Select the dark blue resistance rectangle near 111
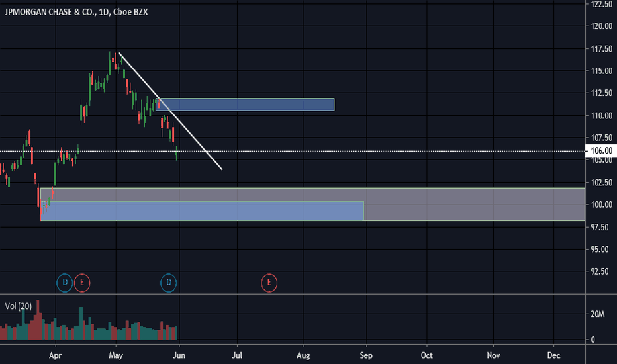This screenshot has height=364, width=617. coord(245,105)
